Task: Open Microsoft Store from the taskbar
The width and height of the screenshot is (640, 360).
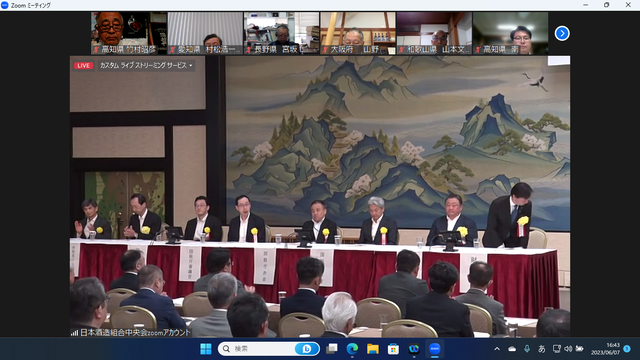Action: coord(393,349)
